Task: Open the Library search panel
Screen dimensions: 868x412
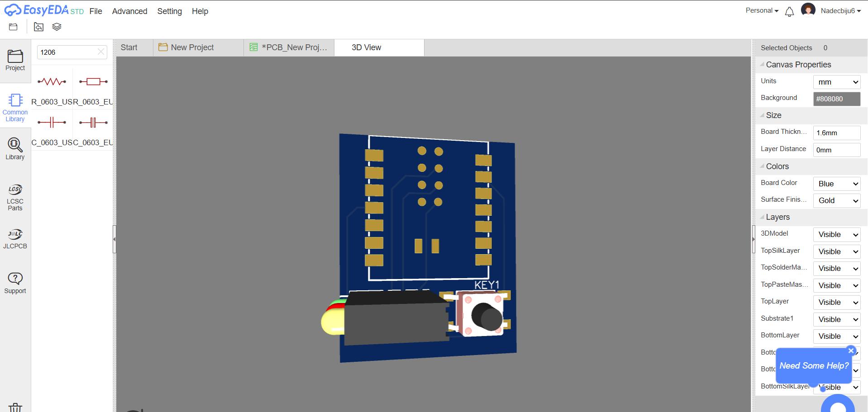Action: (x=15, y=148)
